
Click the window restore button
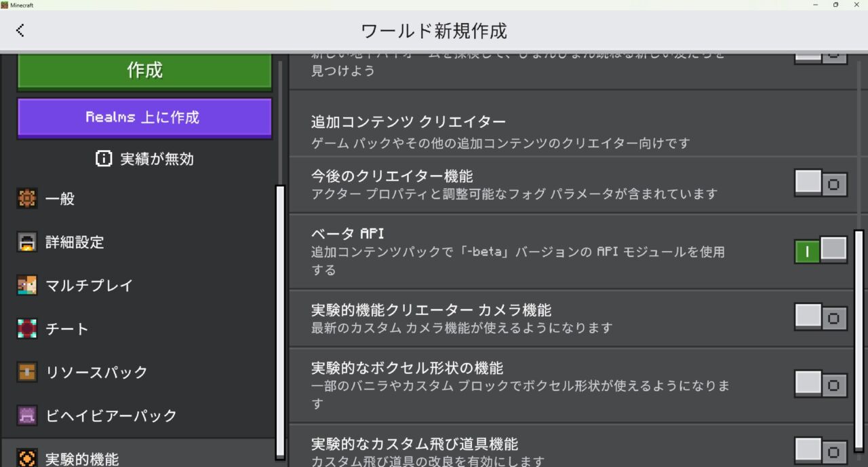pyautogui.click(x=835, y=5)
